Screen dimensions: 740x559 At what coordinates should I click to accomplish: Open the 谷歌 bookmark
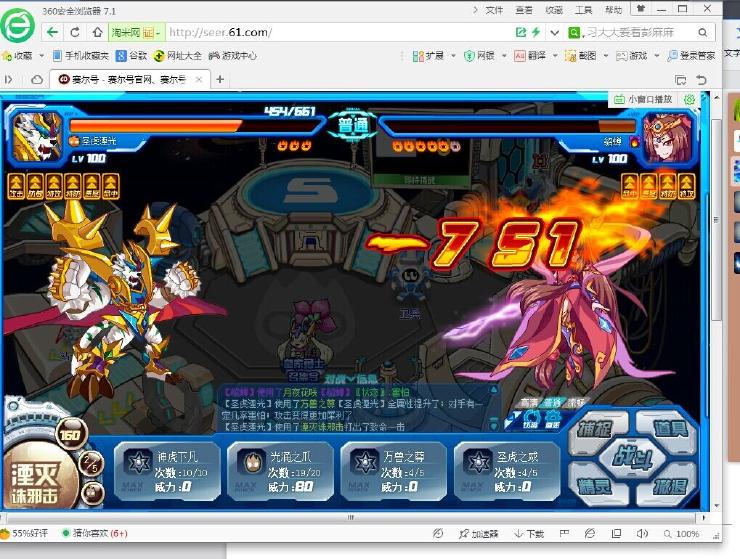point(132,56)
